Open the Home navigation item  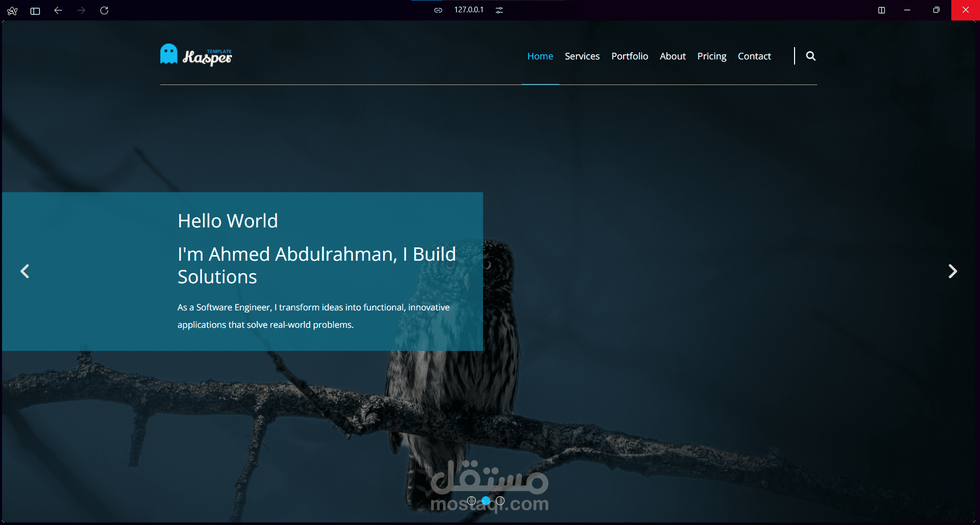(540, 56)
